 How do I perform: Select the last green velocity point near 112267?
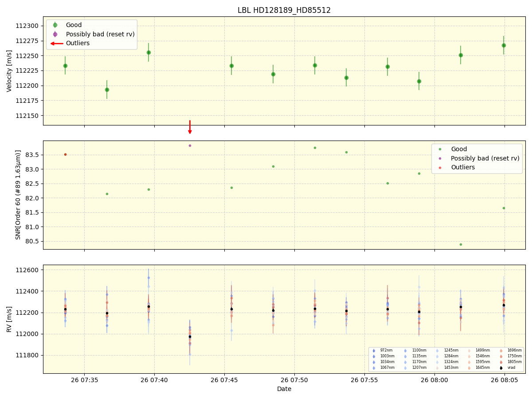coord(504,45)
